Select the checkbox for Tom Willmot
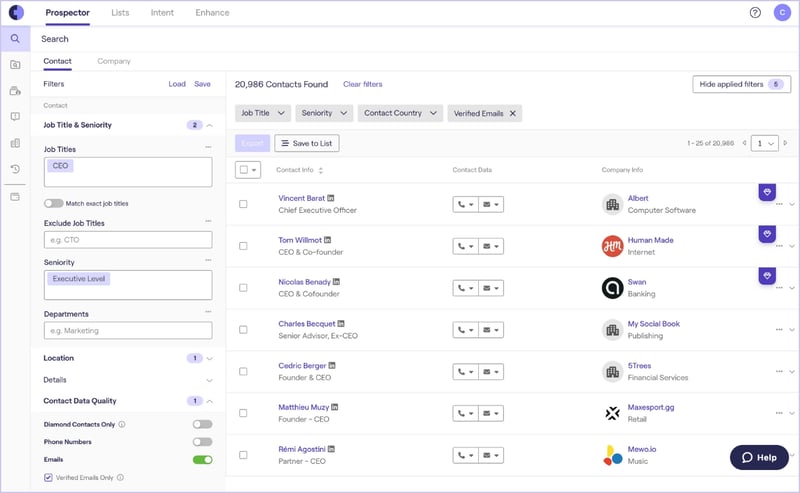The height and width of the screenshot is (493, 800). [x=243, y=246]
